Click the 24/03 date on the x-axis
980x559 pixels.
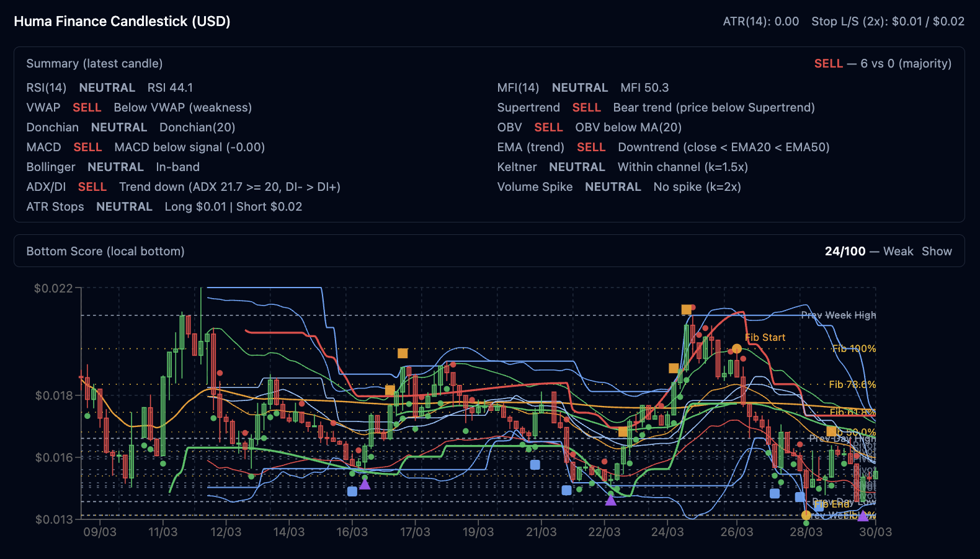(667, 532)
